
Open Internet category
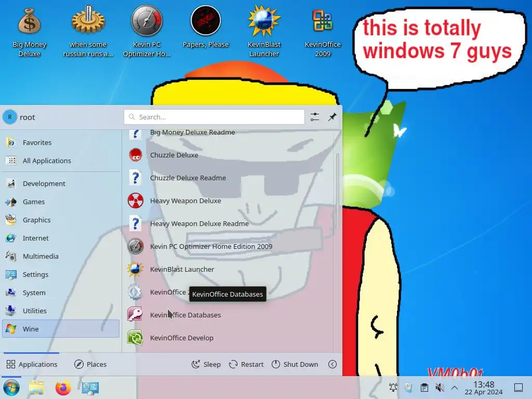[x=61, y=238]
